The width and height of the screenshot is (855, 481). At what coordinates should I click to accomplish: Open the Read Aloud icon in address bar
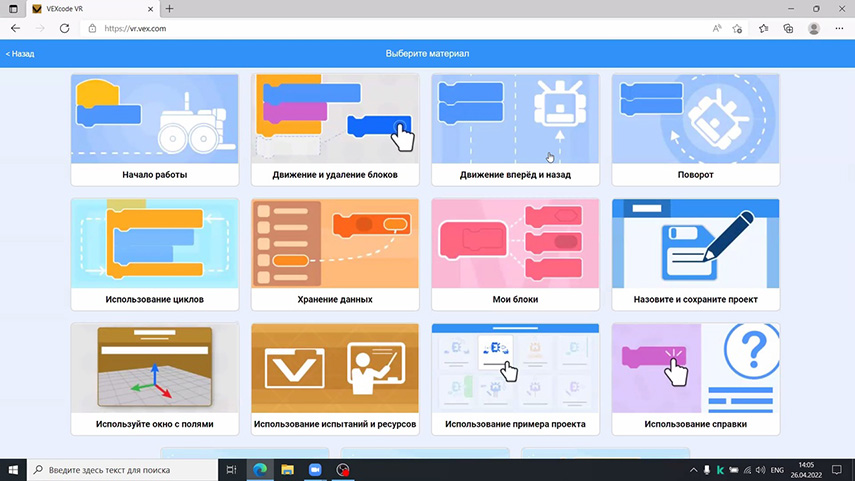pos(717,29)
